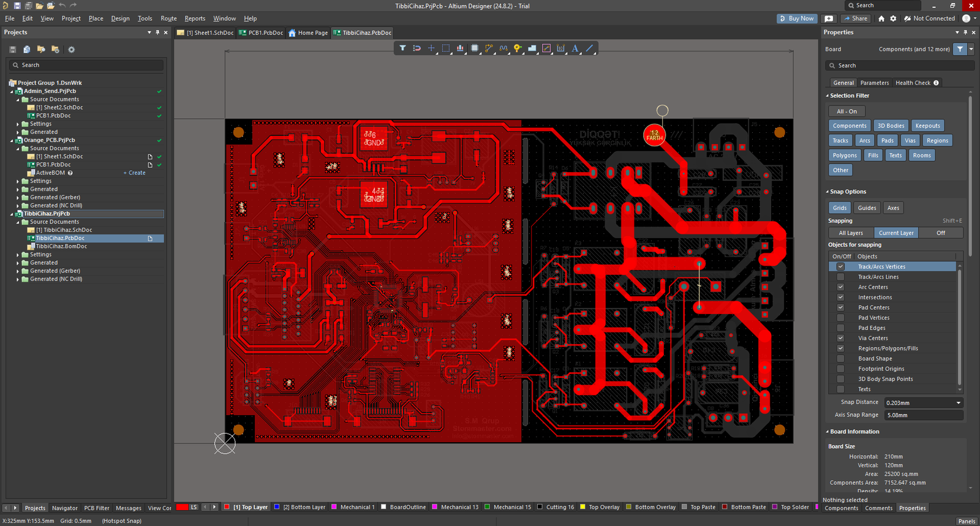Select the place via tool icon

click(518, 48)
